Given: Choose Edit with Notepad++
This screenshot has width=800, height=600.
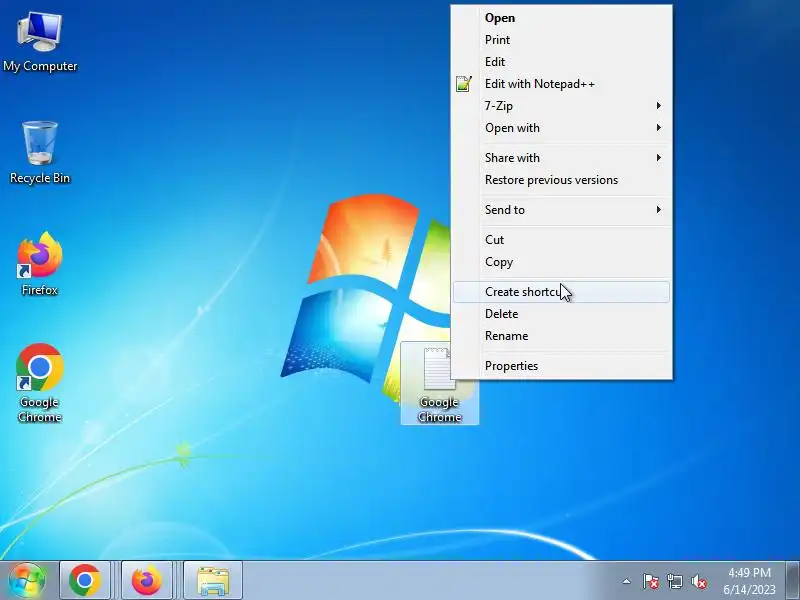Looking at the screenshot, I should [x=561, y=84].
